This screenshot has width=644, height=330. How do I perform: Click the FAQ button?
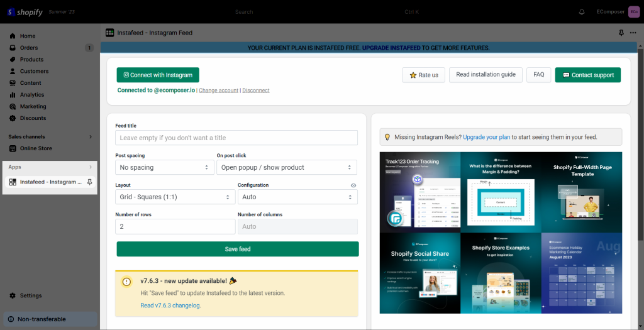tap(539, 75)
